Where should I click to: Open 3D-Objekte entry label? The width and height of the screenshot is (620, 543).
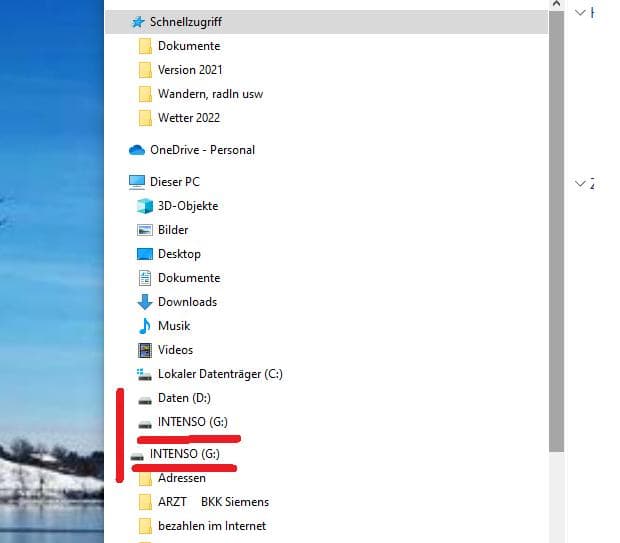tap(188, 206)
